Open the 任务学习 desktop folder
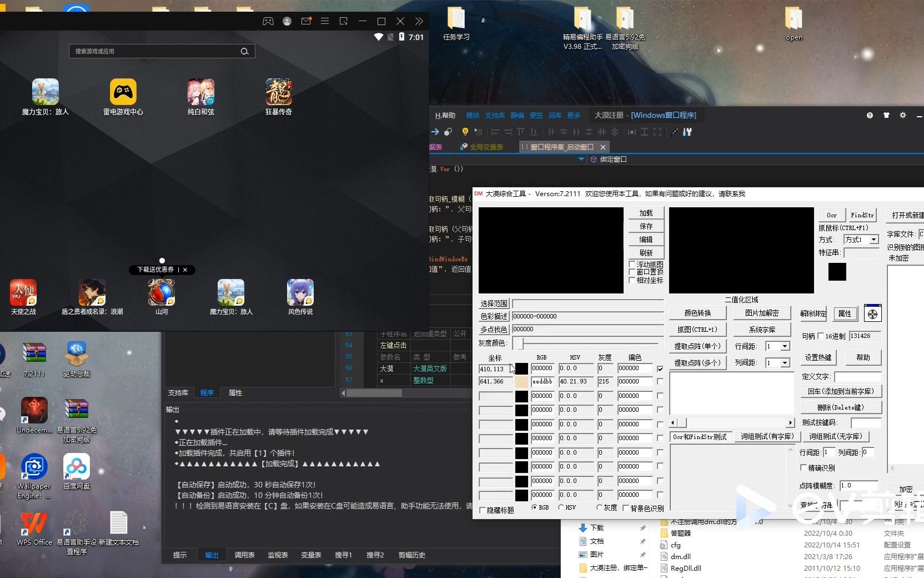The image size is (924, 578). click(x=456, y=24)
